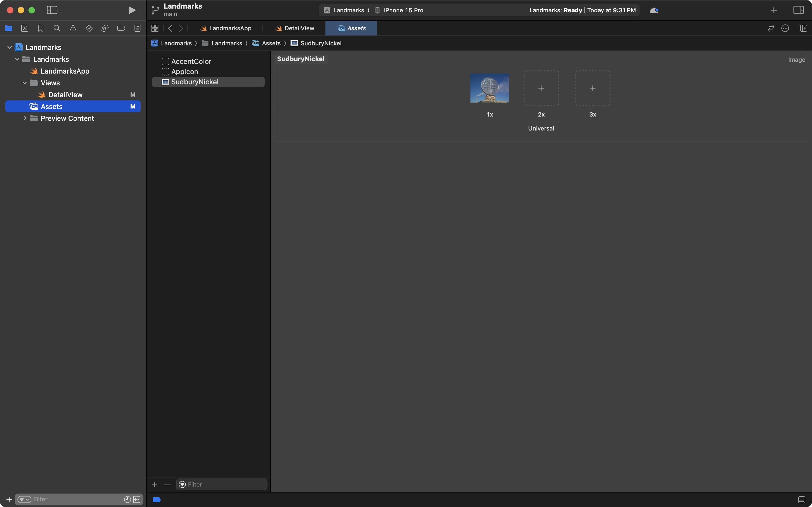Image resolution: width=812 pixels, height=507 pixels.
Task: Select the SudburyNickel 1x image thumbnail
Action: [x=490, y=88]
